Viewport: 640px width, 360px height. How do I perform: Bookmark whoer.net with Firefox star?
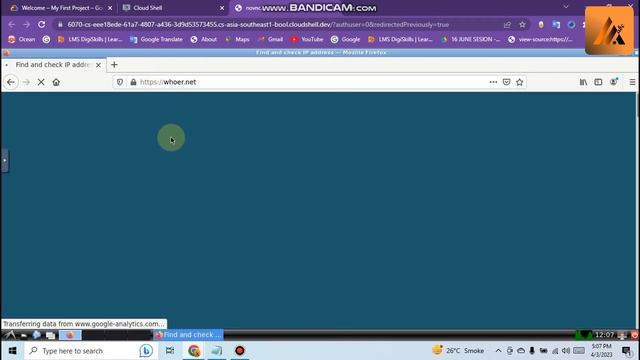point(520,82)
